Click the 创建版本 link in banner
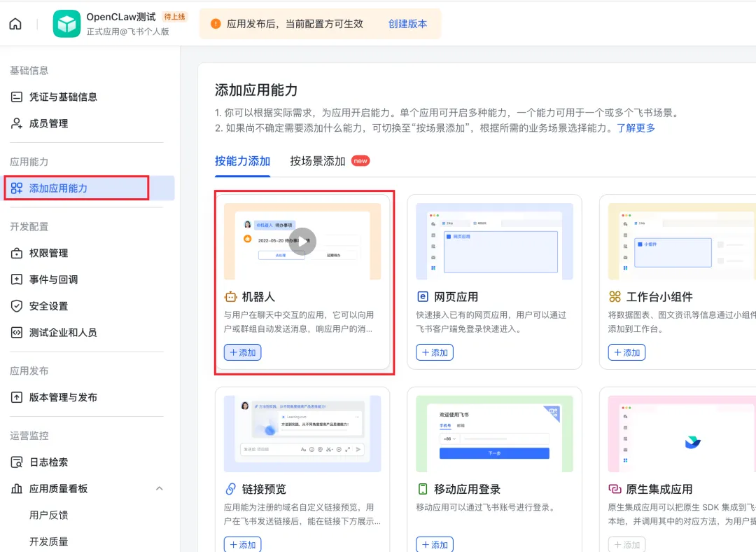The image size is (756, 552). [408, 24]
